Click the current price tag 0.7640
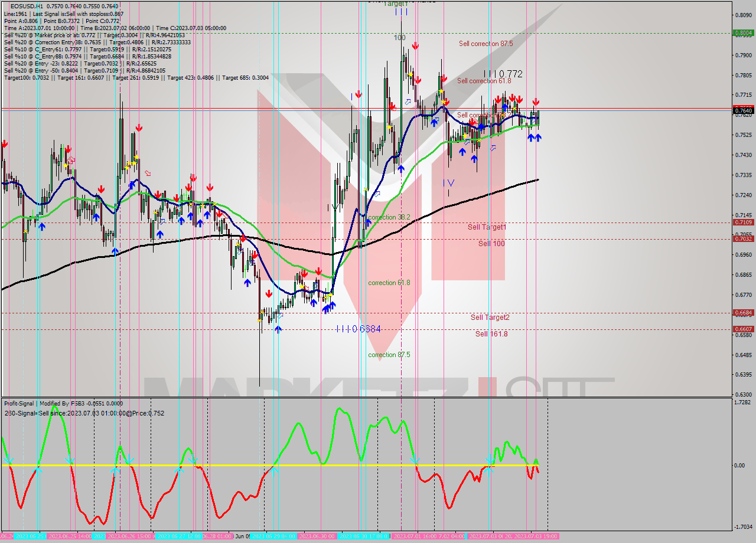 (x=743, y=110)
